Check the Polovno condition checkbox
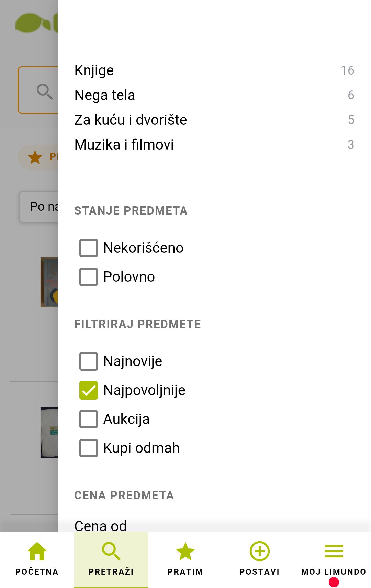Viewport: 371px width, 588px height. (x=88, y=276)
